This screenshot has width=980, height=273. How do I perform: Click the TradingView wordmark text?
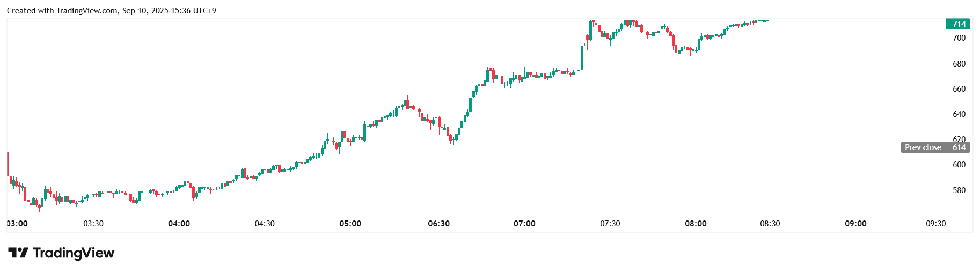(x=74, y=253)
